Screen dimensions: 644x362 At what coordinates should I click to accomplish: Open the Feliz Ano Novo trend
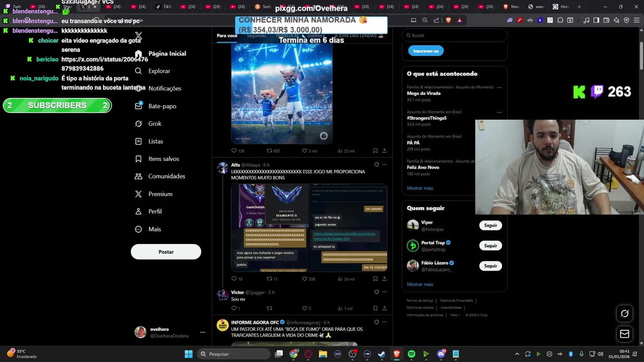[423, 167]
